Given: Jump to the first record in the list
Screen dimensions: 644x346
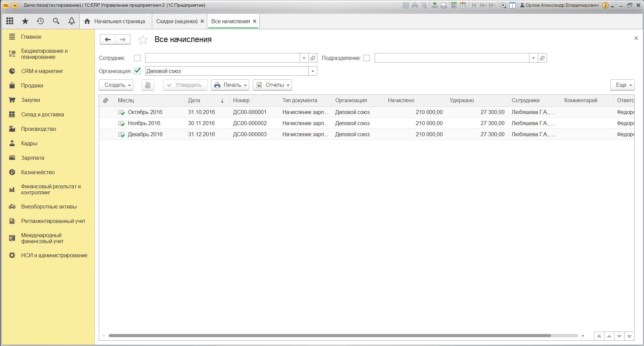Looking at the screenshot, I should pos(599,336).
